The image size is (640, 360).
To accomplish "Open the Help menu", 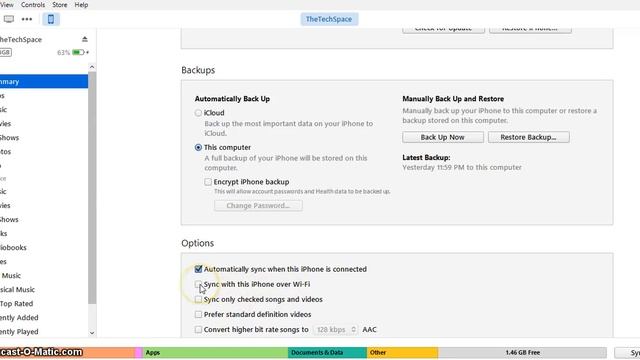I will [x=81, y=5].
